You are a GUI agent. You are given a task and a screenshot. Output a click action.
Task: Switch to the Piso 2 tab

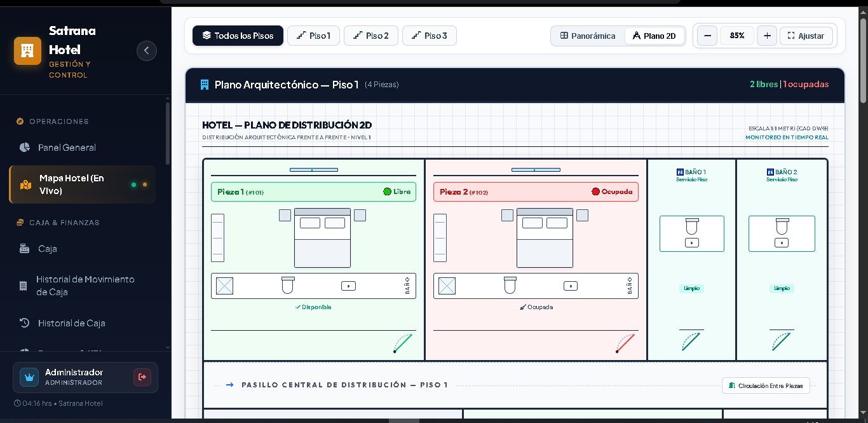pyautogui.click(x=371, y=36)
